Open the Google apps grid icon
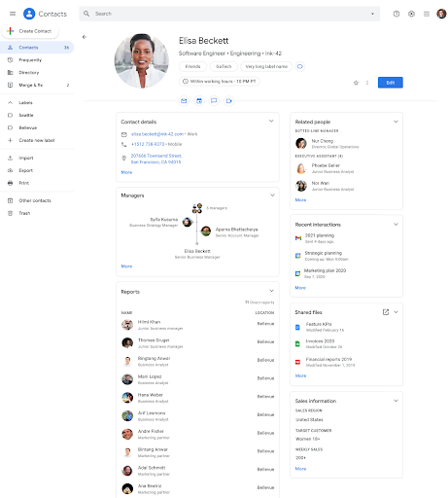The height and width of the screenshot is (498, 448). 427,14
